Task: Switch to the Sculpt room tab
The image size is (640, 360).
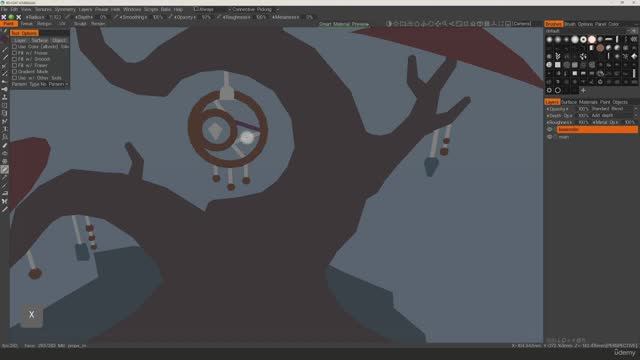Action: [80, 24]
